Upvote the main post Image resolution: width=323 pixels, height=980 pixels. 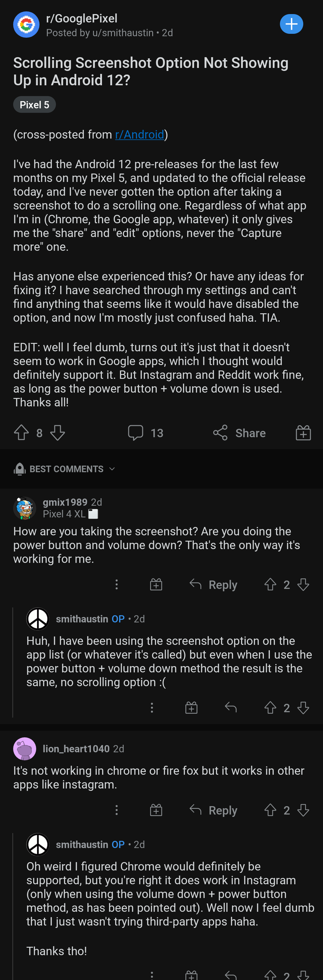pos(21,433)
